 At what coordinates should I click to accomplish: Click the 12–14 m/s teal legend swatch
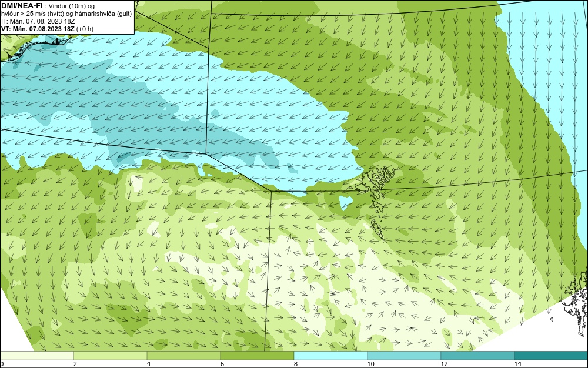(477, 356)
